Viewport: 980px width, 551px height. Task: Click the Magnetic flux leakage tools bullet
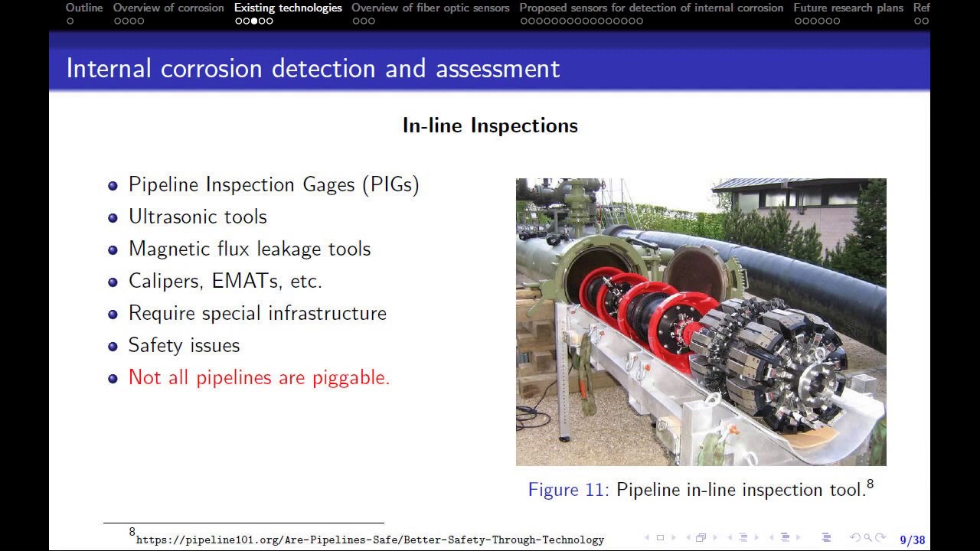pyautogui.click(x=250, y=249)
